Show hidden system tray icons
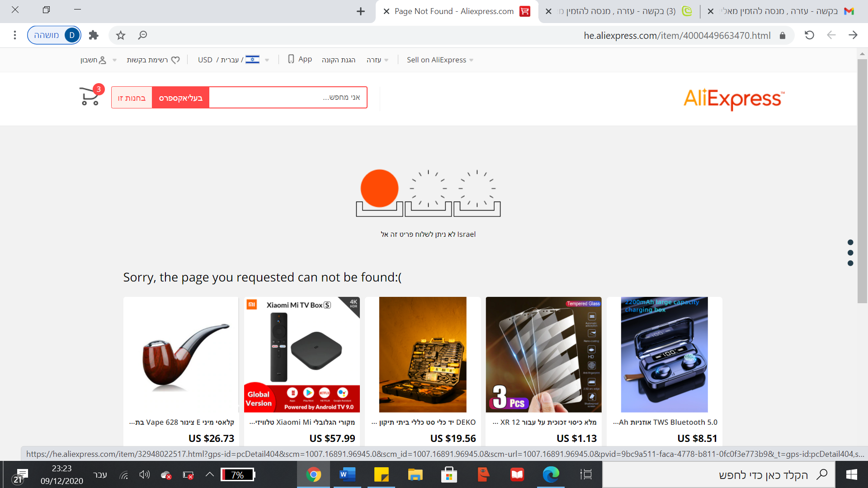Screen dimensions: 868x488 pos(209,474)
